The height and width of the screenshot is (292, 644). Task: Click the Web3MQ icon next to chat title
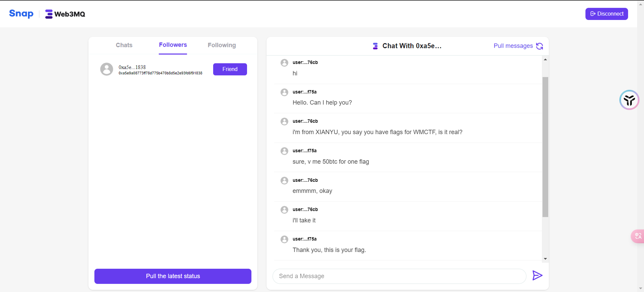coord(375,46)
